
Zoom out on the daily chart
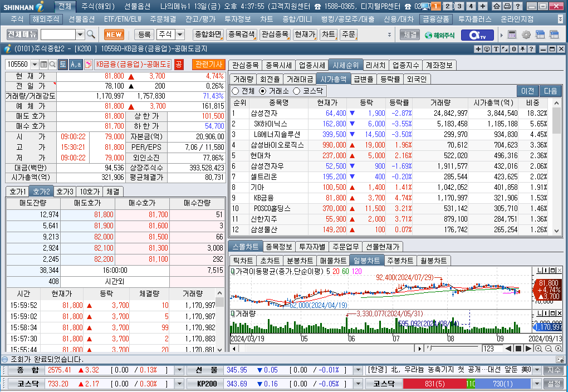pyautogui.click(x=549, y=349)
